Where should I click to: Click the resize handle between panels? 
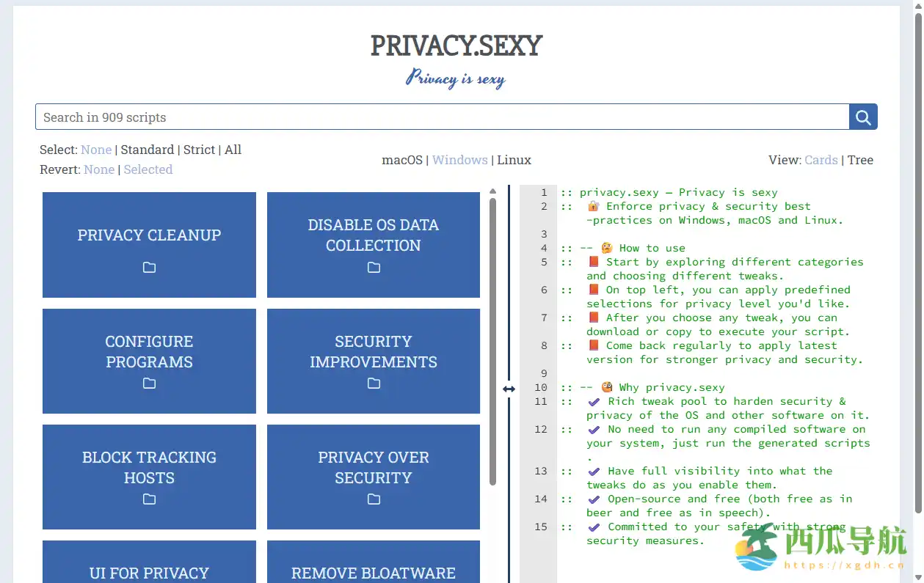coord(509,389)
